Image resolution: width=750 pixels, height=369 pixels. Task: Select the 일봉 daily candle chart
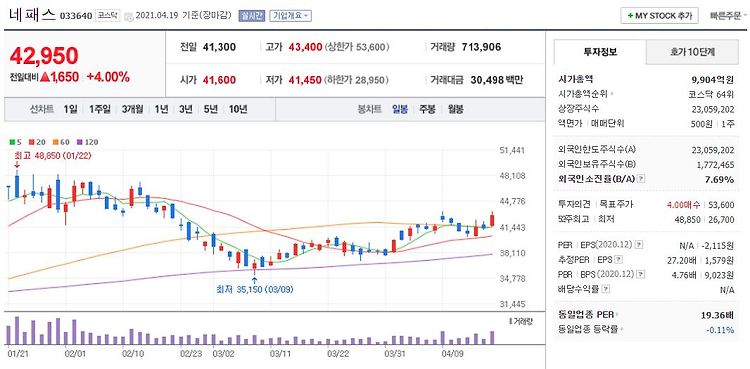pos(400,109)
